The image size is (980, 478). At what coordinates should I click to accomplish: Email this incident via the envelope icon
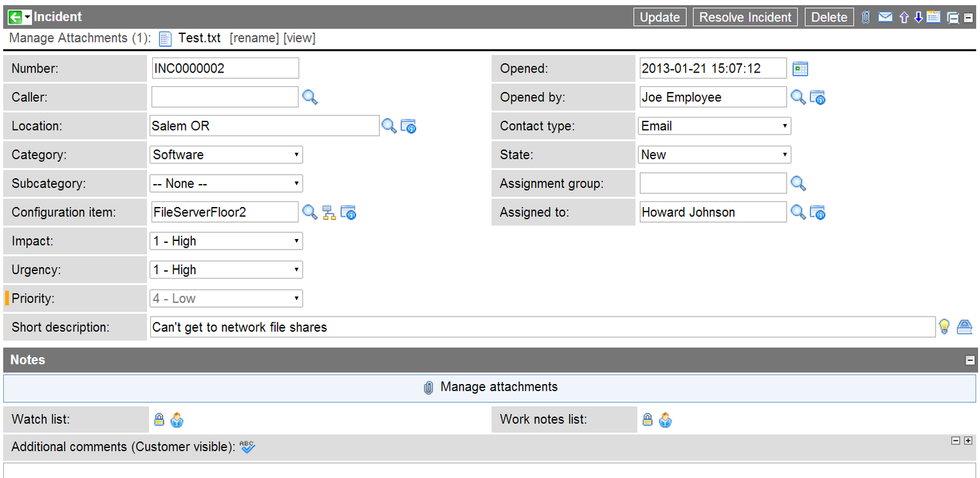885,17
